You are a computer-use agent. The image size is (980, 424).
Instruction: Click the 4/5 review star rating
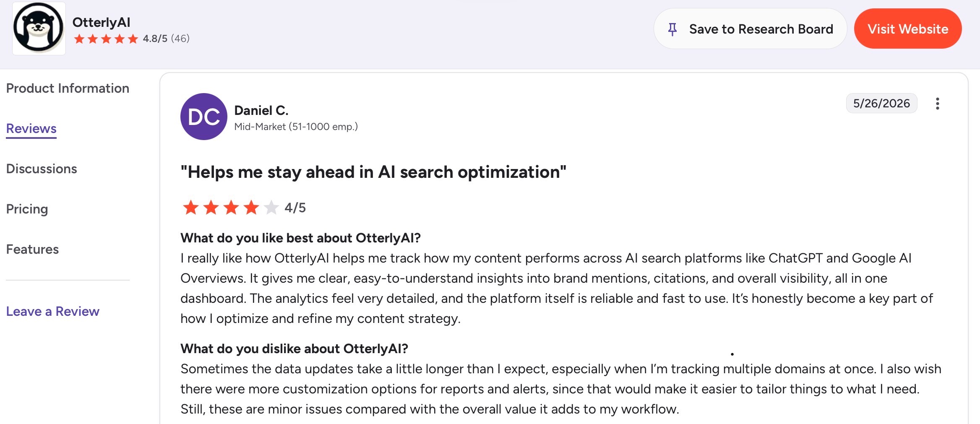click(x=230, y=208)
